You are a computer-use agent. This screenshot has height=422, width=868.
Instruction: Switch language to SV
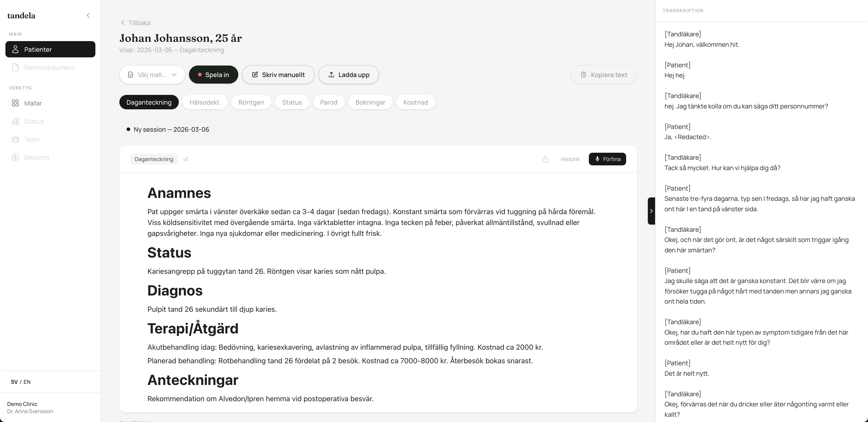click(x=14, y=382)
